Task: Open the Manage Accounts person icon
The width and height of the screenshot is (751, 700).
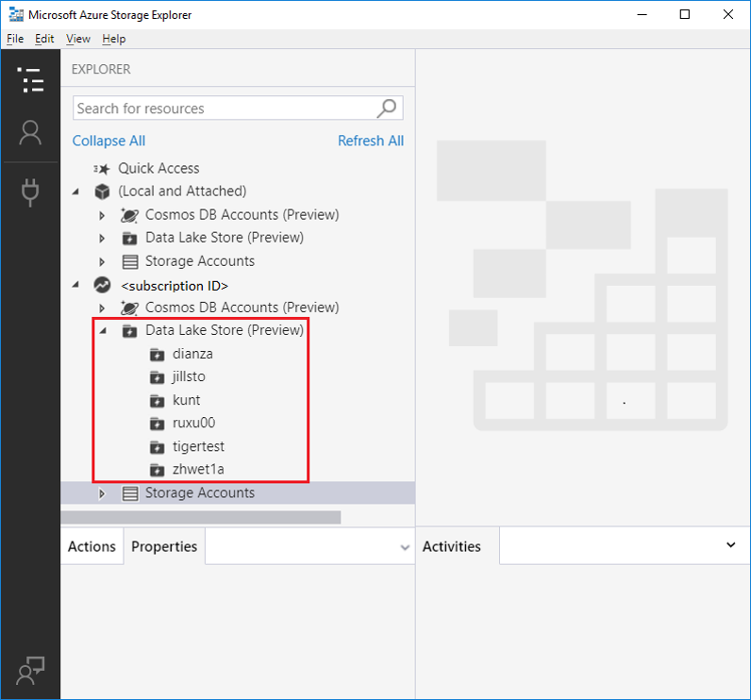Action: (x=30, y=133)
